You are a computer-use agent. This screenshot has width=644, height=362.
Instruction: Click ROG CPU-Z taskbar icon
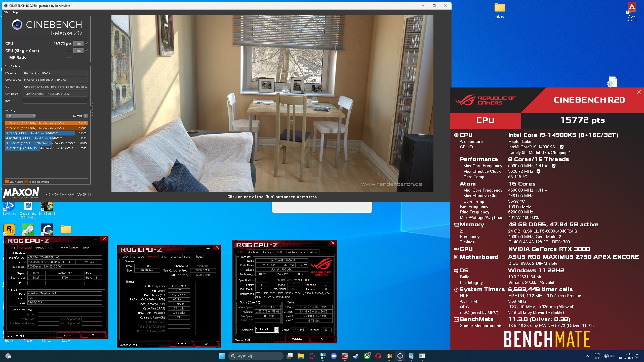pos(345,356)
